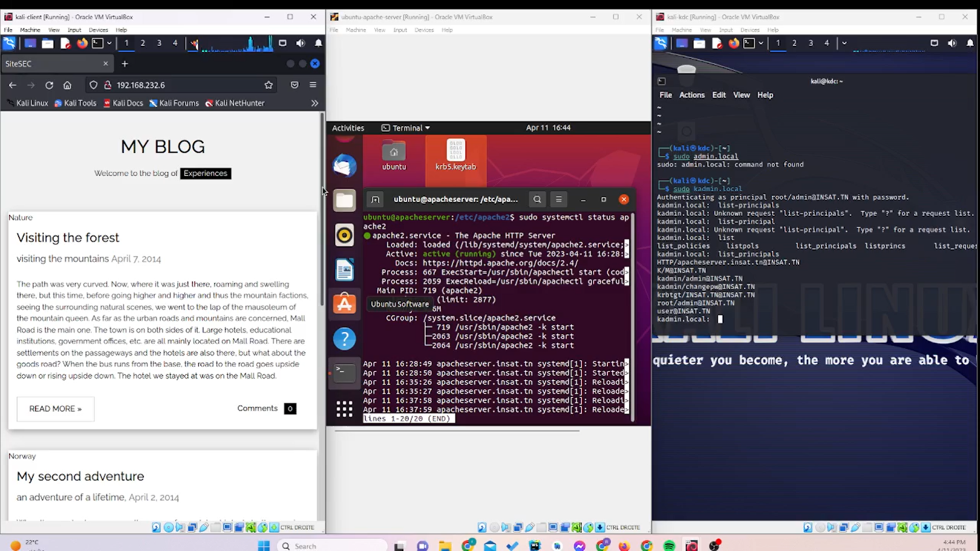The width and height of the screenshot is (980, 551).
Task: Select ubuntu home folder desktop icon
Action: 394,155
